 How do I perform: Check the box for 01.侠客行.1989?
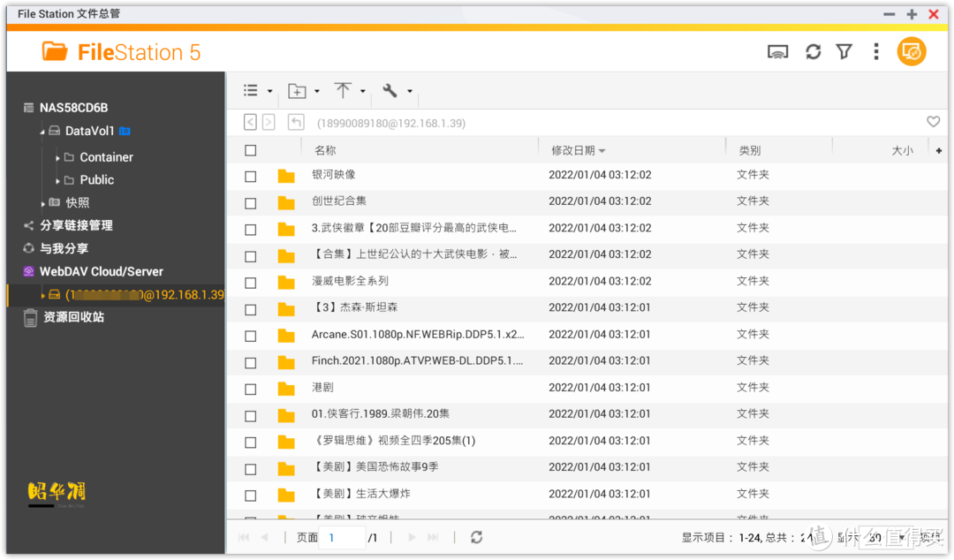[x=251, y=416]
